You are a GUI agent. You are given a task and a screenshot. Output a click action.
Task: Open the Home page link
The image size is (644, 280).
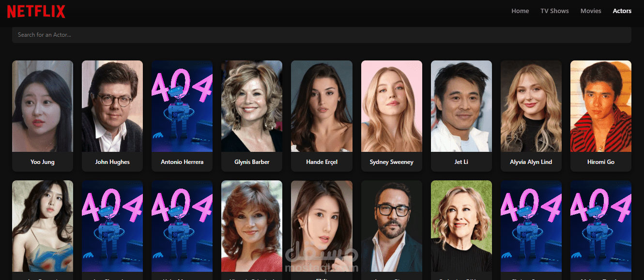pyautogui.click(x=520, y=11)
